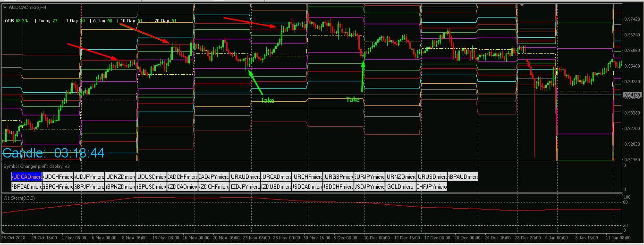Viewport: 644px width, 245px height.
Task: Switch chart to AUDJPYmicro
Action: click(x=89, y=176)
